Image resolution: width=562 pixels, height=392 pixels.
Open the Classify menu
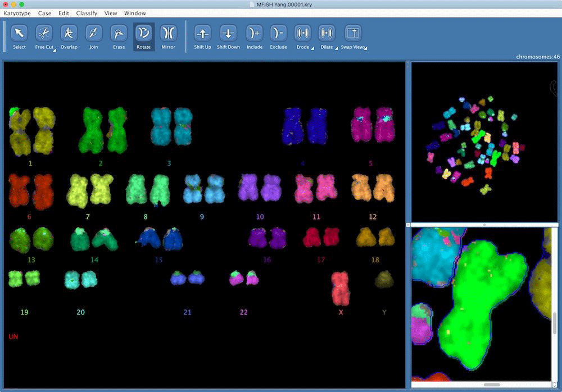(87, 13)
